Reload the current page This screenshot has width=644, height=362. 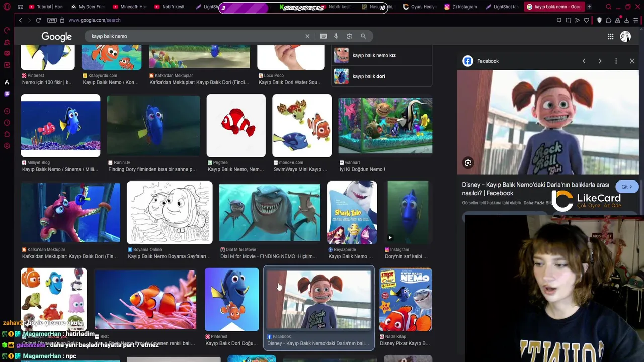(x=38, y=20)
